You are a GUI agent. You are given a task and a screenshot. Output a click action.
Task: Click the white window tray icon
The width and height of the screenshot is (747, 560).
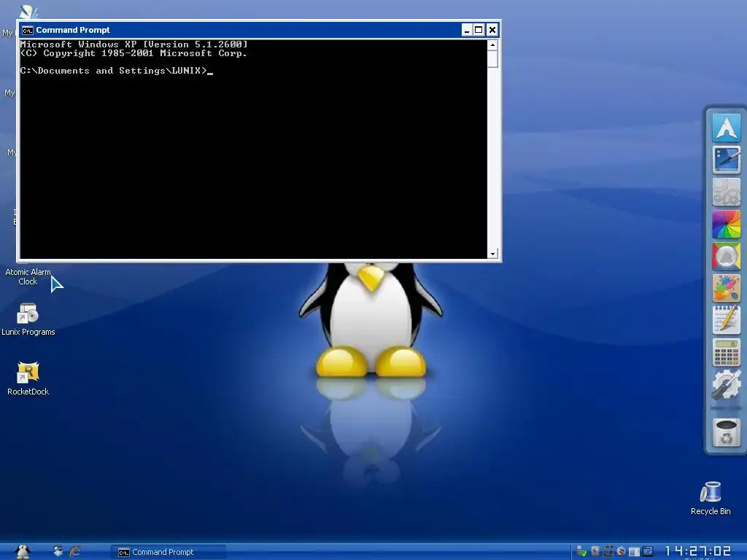[634, 552]
